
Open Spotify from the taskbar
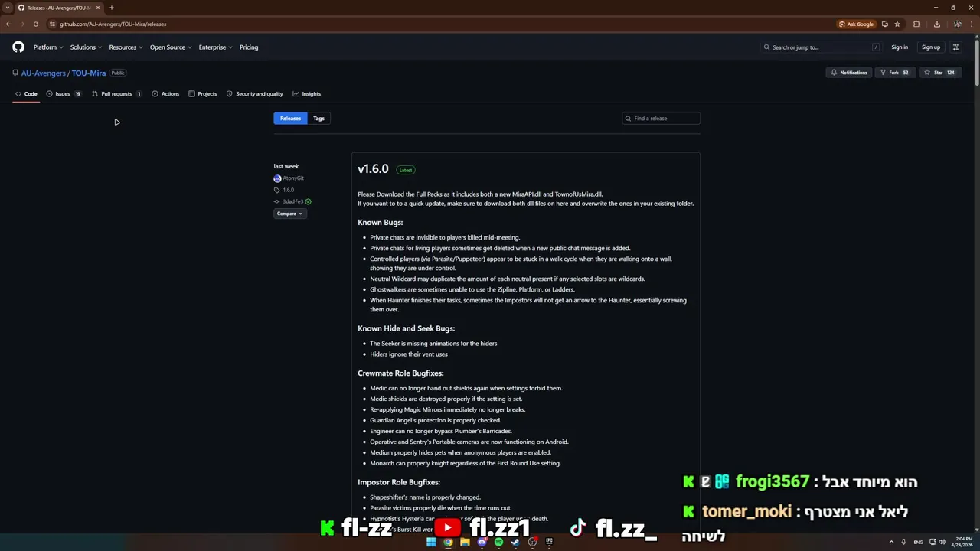click(x=498, y=542)
